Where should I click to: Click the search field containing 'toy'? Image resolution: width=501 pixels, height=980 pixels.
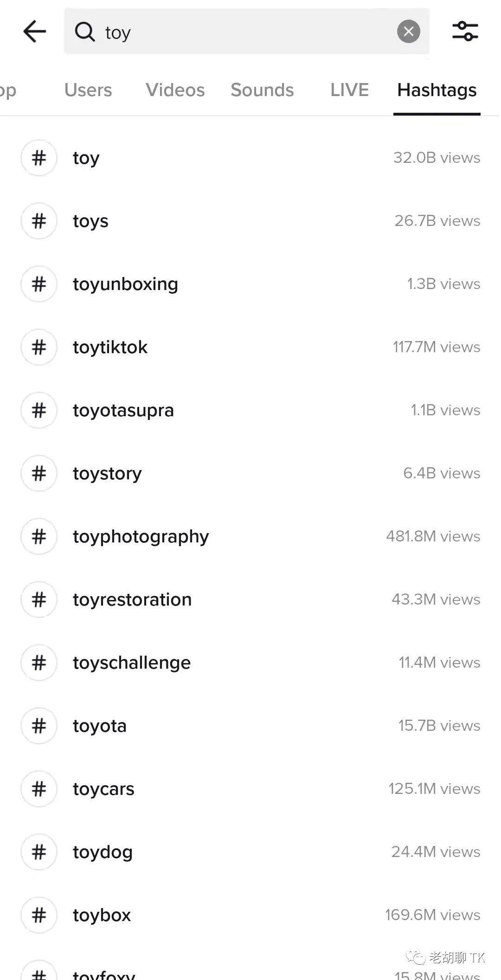[246, 32]
